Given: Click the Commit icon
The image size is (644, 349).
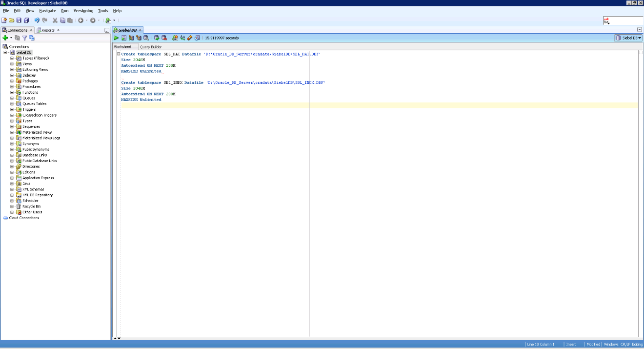Looking at the screenshot, I should click(x=157, y=38).
